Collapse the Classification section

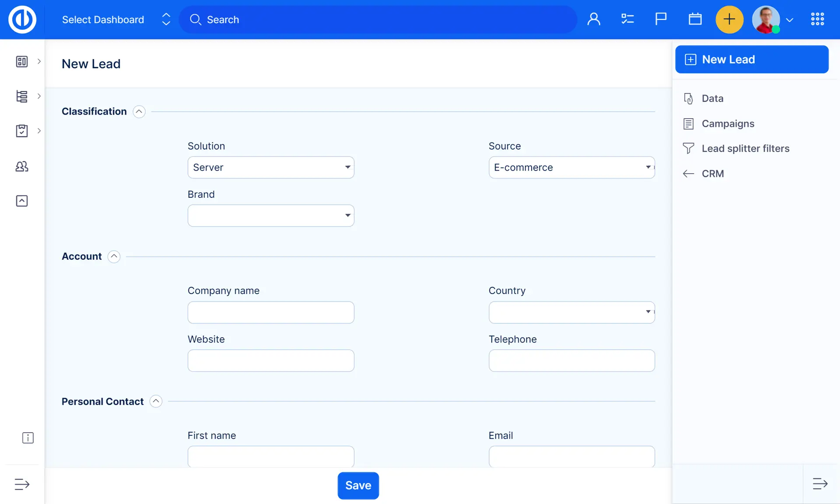(139, 112)
